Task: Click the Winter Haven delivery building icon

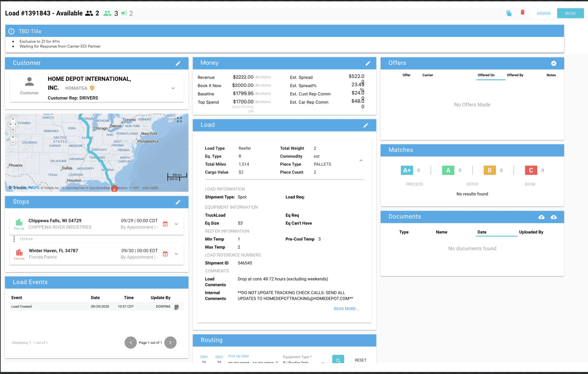Action: (x=19, y=252)
